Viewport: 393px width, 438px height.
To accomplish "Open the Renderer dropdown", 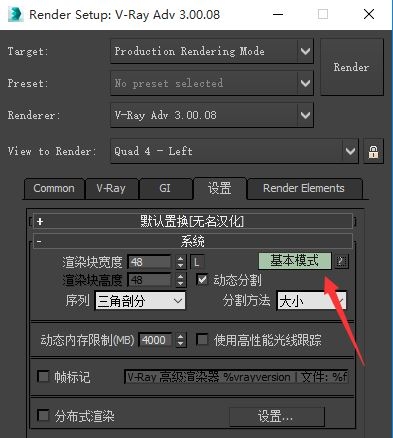I will (x=212, y=115).
